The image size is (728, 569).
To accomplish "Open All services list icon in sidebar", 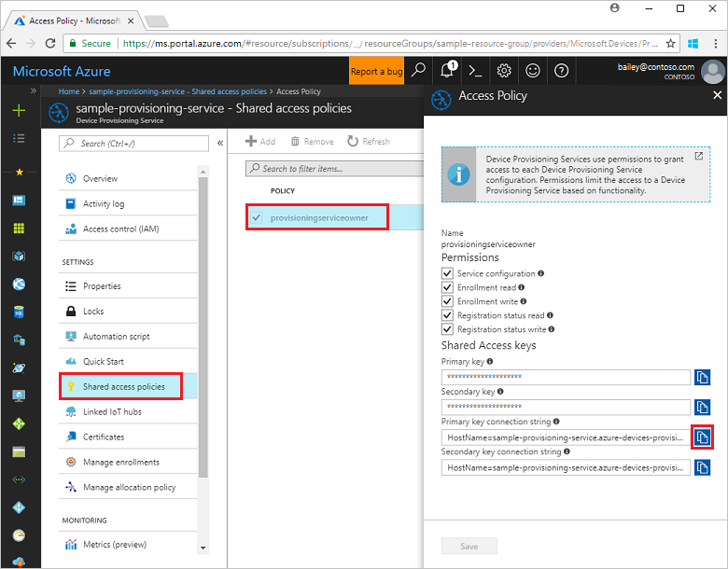I will coord(19,138).
